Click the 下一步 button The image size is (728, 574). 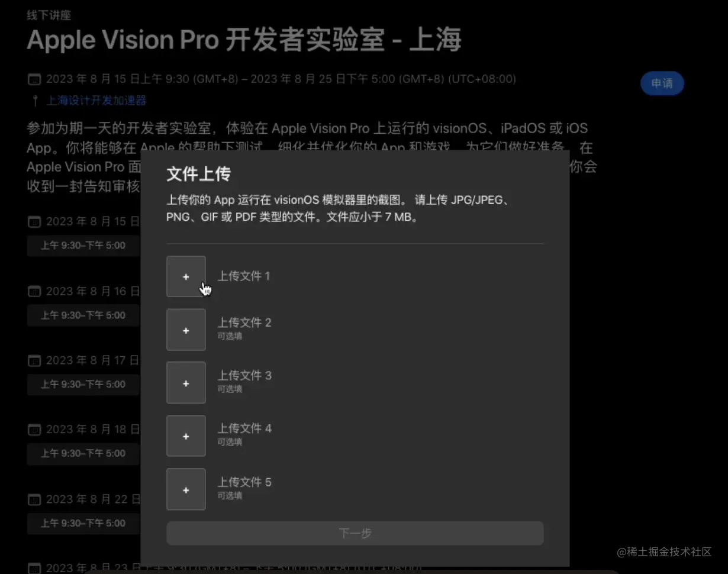click(x=355, y=533)
